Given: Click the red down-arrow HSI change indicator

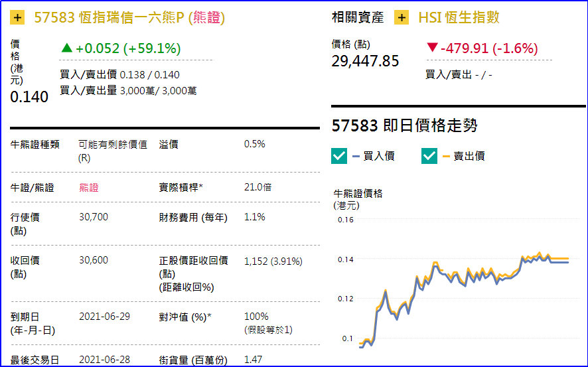Looking at the screenshot, I should pyautogui.click(x=432, y=48).
